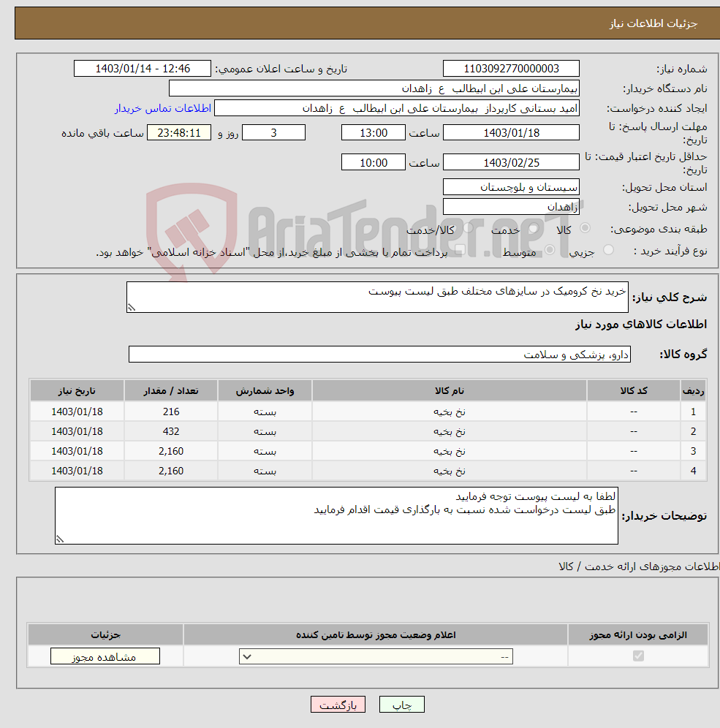The width and height of the screenshot is (720, 728).
Task: Click date 1403/01/18 in table row 4
Action: [77, 471]
